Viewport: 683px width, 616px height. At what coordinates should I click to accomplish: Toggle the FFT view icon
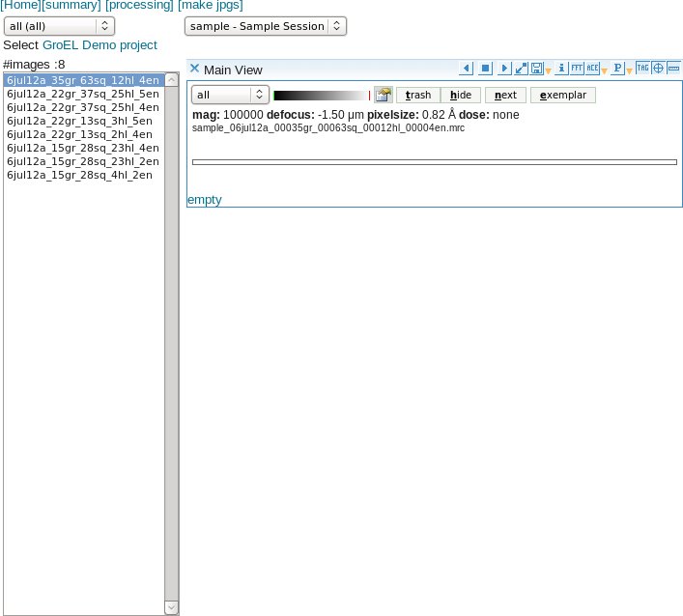[577, 69]
